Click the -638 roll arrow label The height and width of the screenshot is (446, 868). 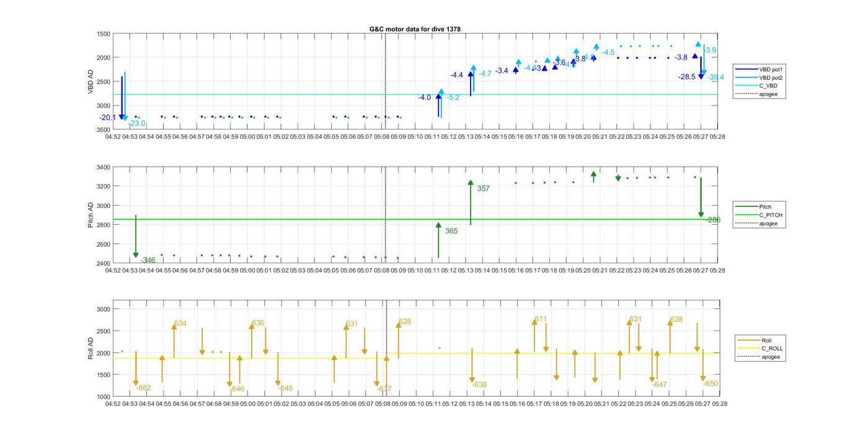coord(479,385)
